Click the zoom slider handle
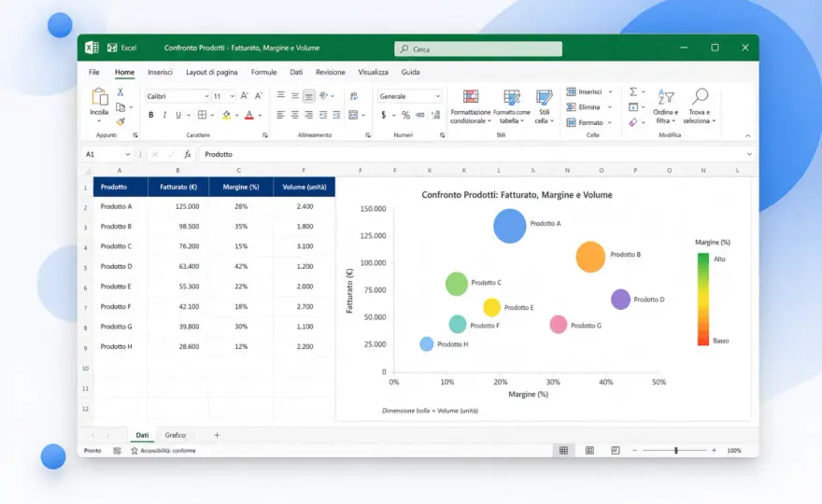This screenshot has height=504, width=822. point(676,451)
